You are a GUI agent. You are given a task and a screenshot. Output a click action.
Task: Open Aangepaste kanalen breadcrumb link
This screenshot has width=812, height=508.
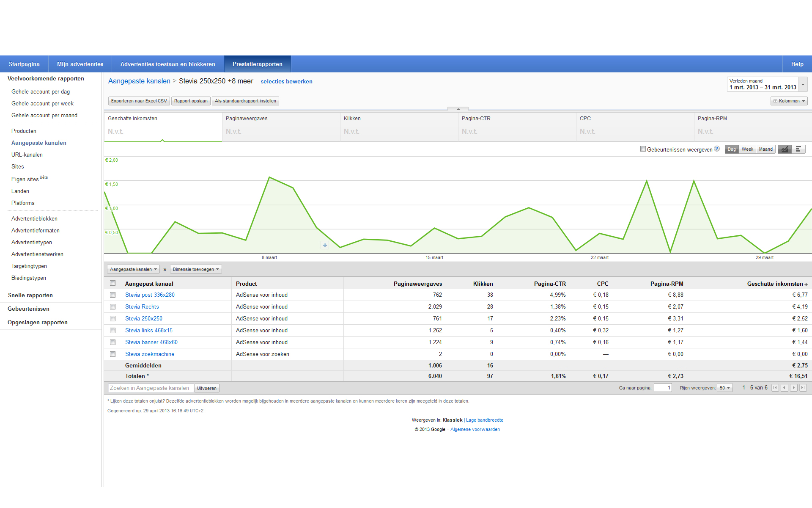(139, 81)
